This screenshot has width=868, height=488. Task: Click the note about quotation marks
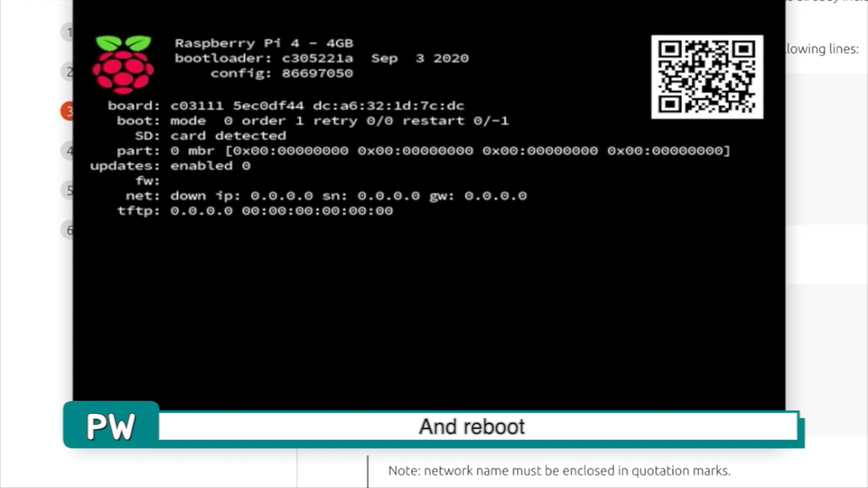coord(559,470)
